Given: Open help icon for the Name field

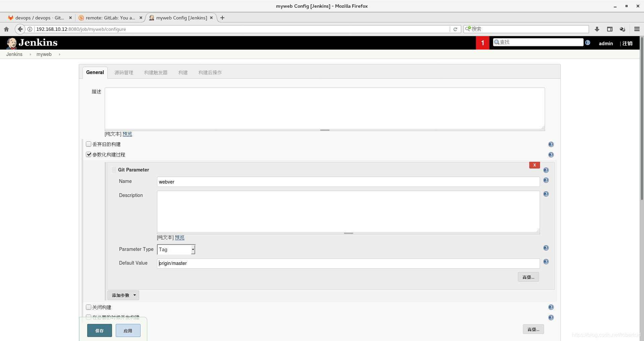Looking at the screenshot, I should pos(546,180).
